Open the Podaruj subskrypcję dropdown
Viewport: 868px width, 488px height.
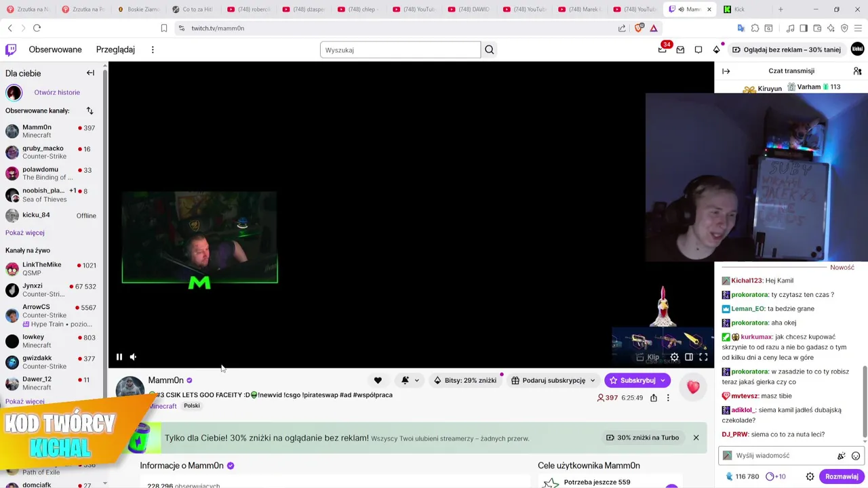553,380
